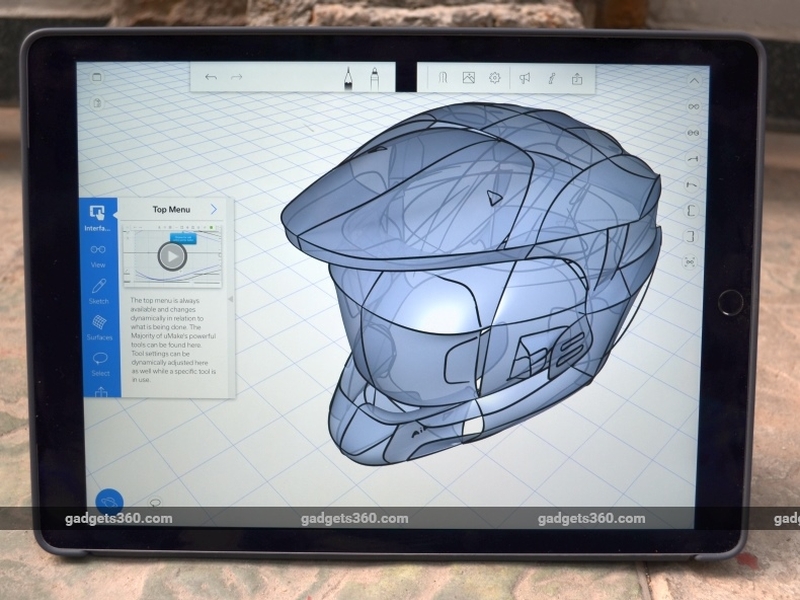Viewport: 800px width, 600px height.
Task: Tap the share export icon in top toolbar
Action: [577, 77]
